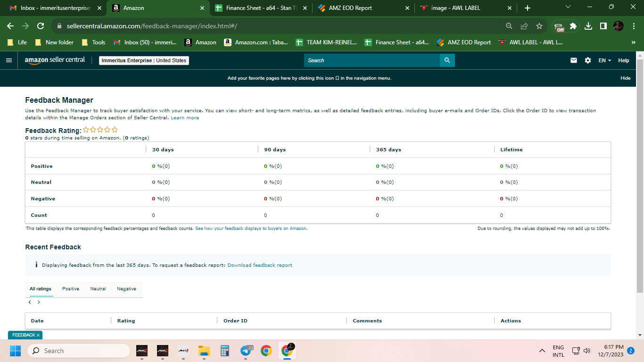The image size is (644, 362).
Task: Click Download feedback report link
Action: click(260, 265)
